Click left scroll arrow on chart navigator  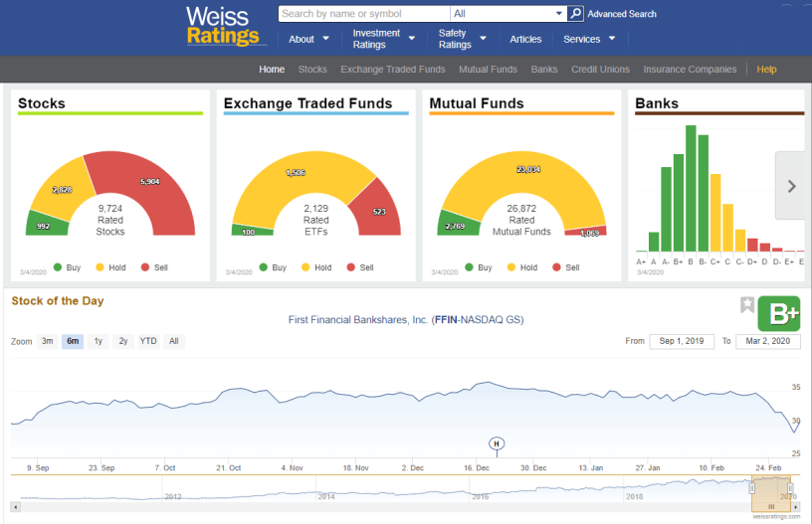(15, 507)
